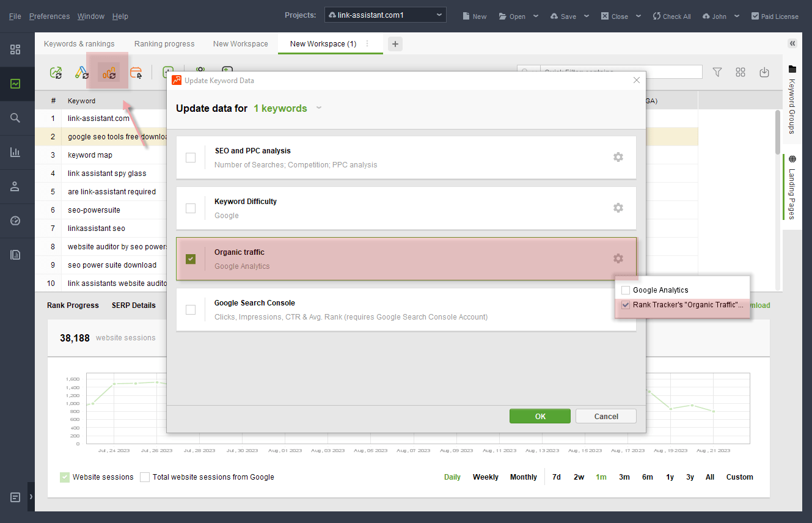Screen dimensions: 812x523
Task: Open the John account dropdown
Action: point(721,16)
